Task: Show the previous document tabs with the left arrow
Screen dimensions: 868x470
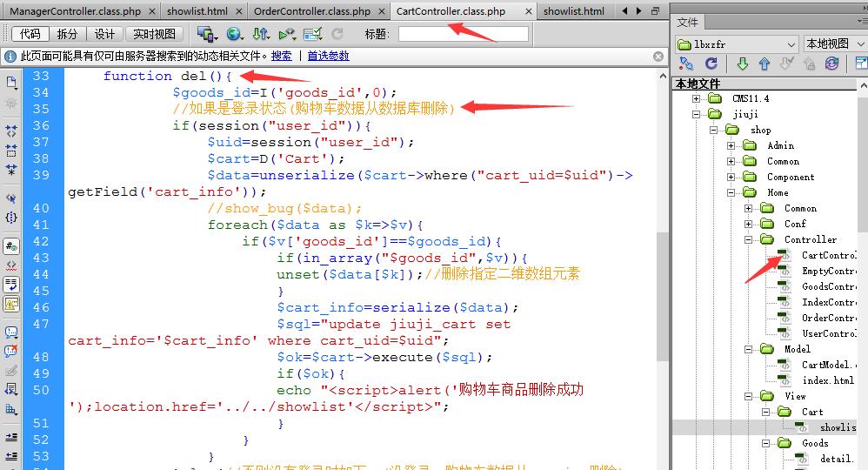Action: point(625,10)
